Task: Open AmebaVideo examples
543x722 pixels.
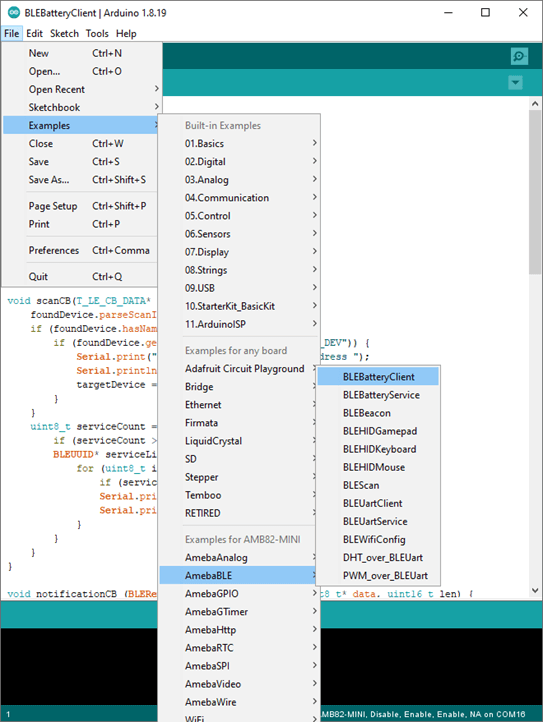Action: (x=239, y=684)
